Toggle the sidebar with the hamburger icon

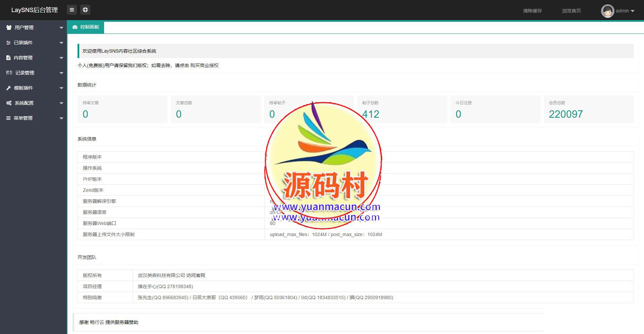pos(72,10)
